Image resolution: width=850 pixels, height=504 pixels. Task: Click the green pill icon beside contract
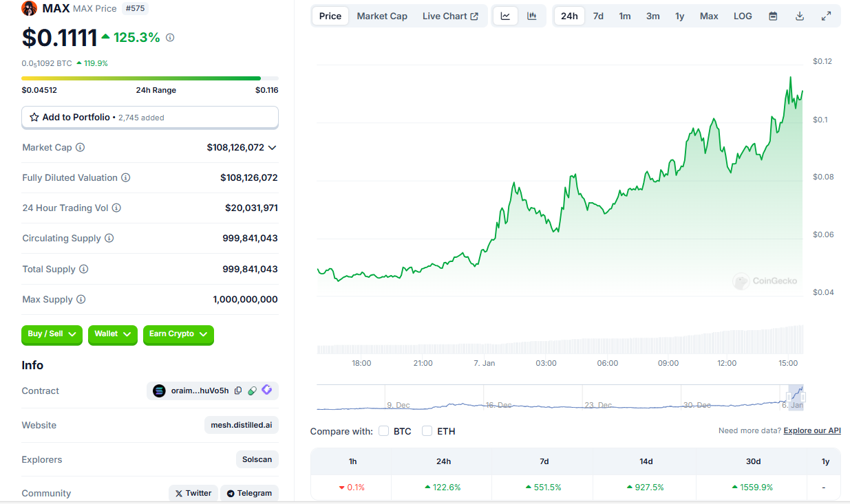coord(252,391)
